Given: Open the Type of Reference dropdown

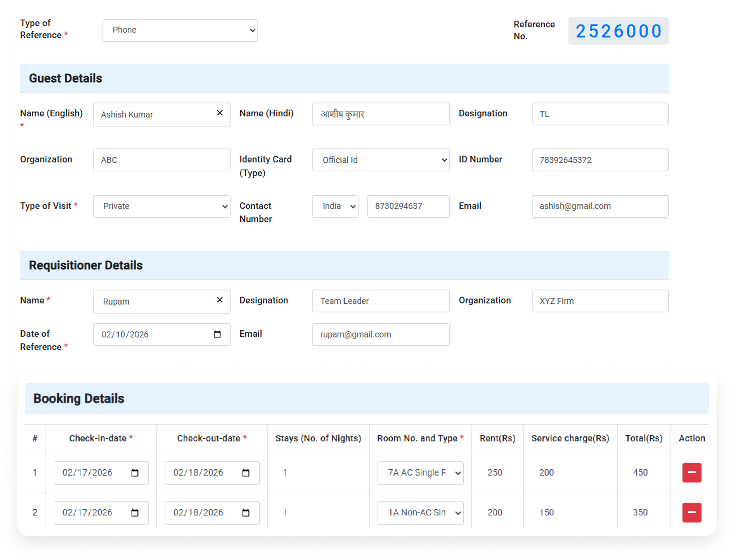Looking at the screenshot, I should point(180,30).
